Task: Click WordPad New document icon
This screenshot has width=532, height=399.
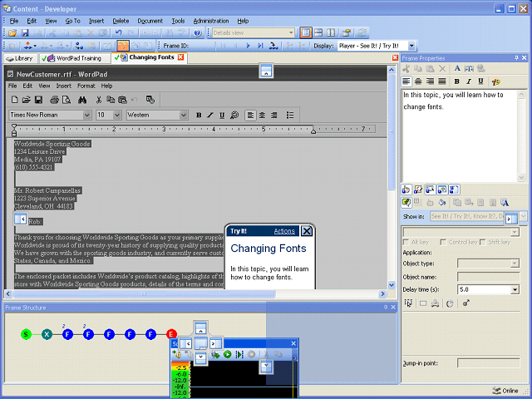Action: [15, 100]
